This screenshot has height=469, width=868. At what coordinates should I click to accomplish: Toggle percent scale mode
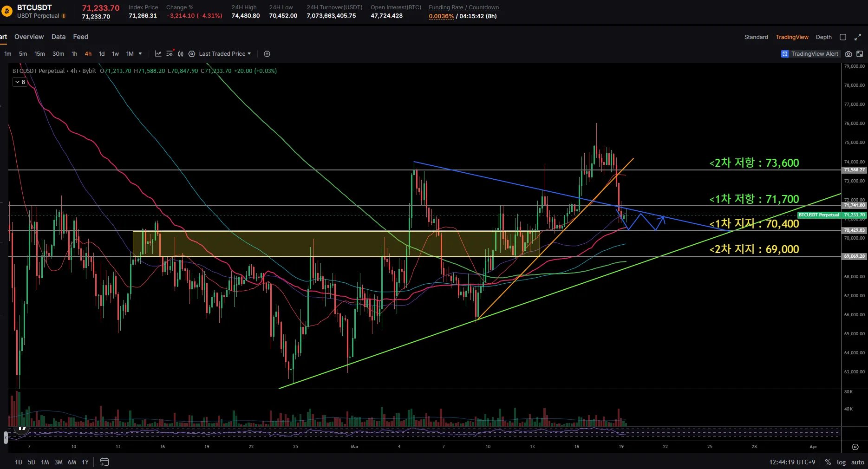(828, 462)
